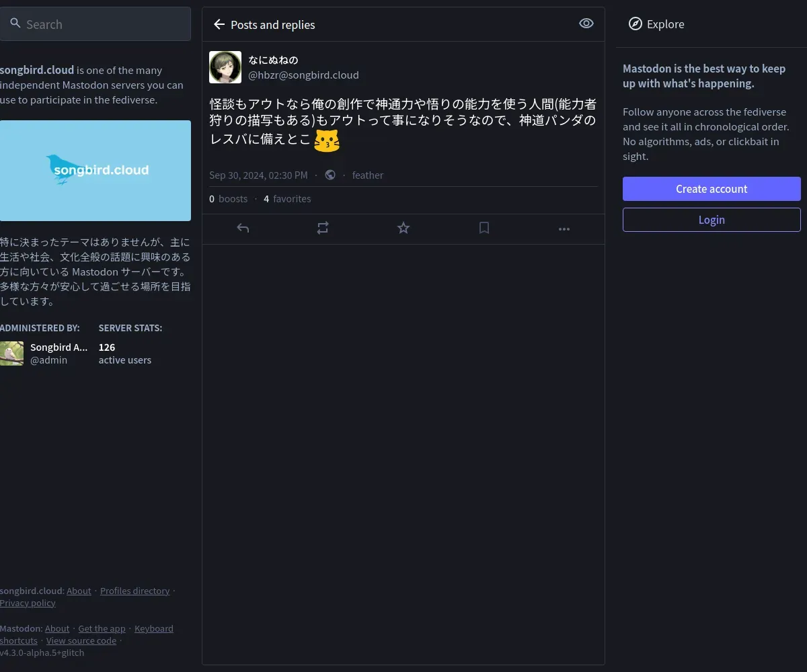Reply to the post with reply arrow
807x672 pixels.
[x=243, y=228]
